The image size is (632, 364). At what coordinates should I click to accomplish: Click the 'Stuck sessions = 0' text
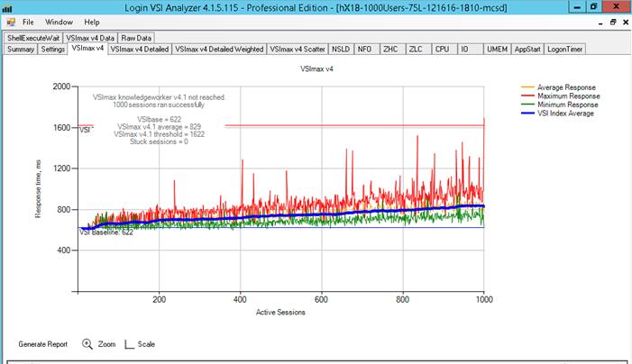pos(159,141)
